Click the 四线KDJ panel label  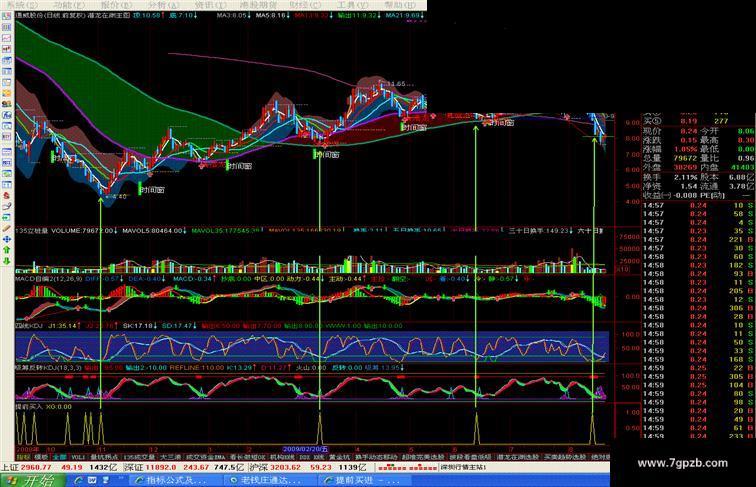29,325
